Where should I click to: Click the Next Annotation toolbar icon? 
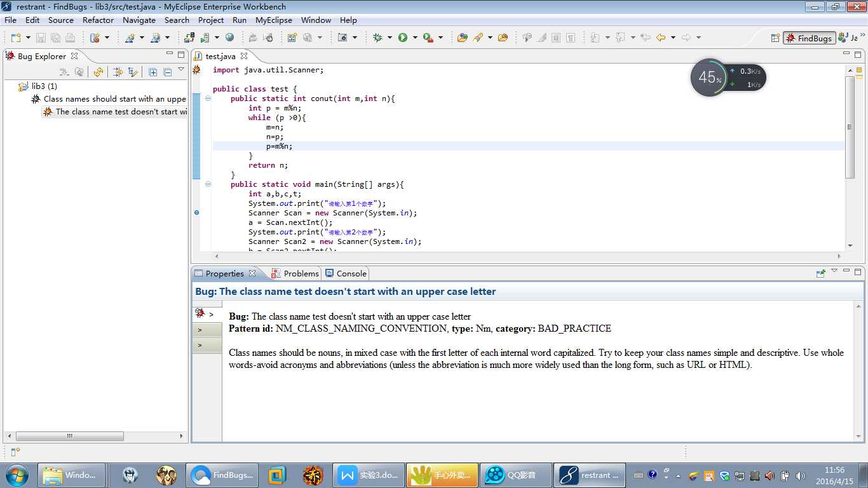click(x=595, y=38)
